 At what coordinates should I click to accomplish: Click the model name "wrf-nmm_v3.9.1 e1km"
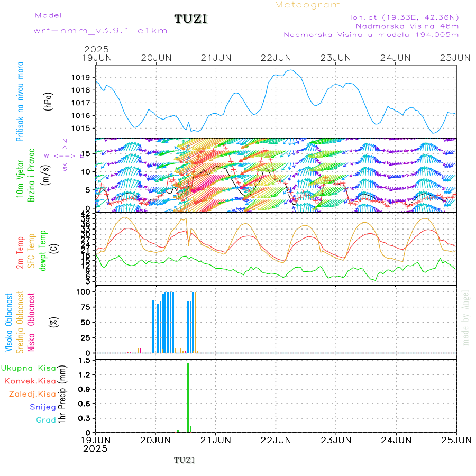tap(100, 31)
